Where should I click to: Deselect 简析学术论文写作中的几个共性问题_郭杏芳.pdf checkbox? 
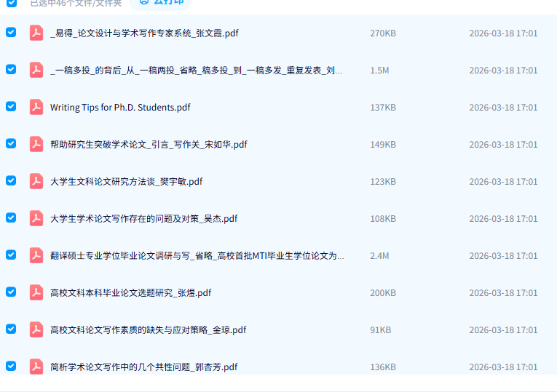coord(11,366)
